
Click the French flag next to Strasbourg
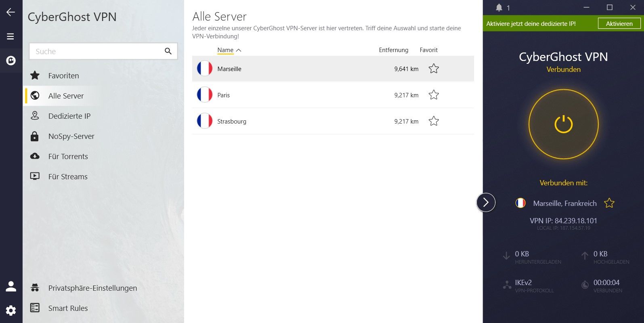coord(205,121)
